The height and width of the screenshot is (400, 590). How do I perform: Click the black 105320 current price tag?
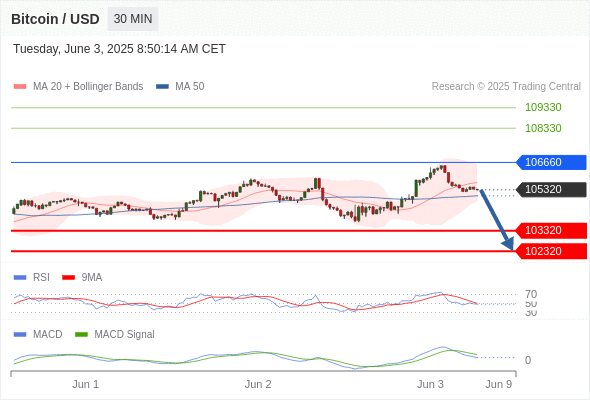(551, 189)
